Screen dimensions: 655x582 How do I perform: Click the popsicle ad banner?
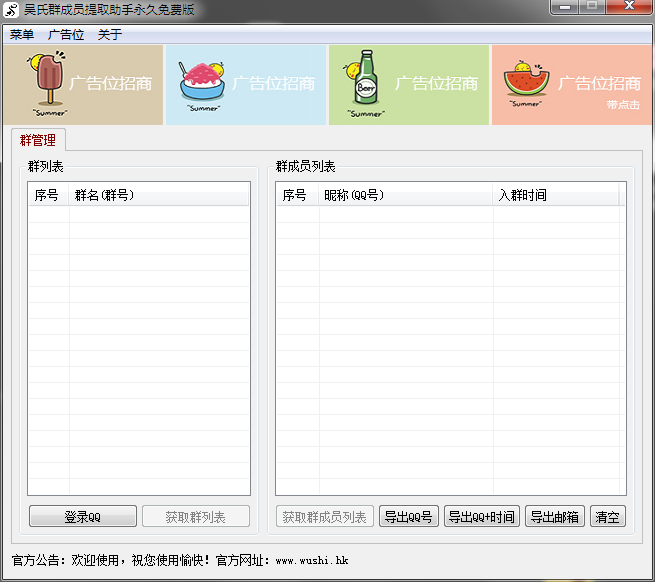pyautogui.click(x=83, y=85)
